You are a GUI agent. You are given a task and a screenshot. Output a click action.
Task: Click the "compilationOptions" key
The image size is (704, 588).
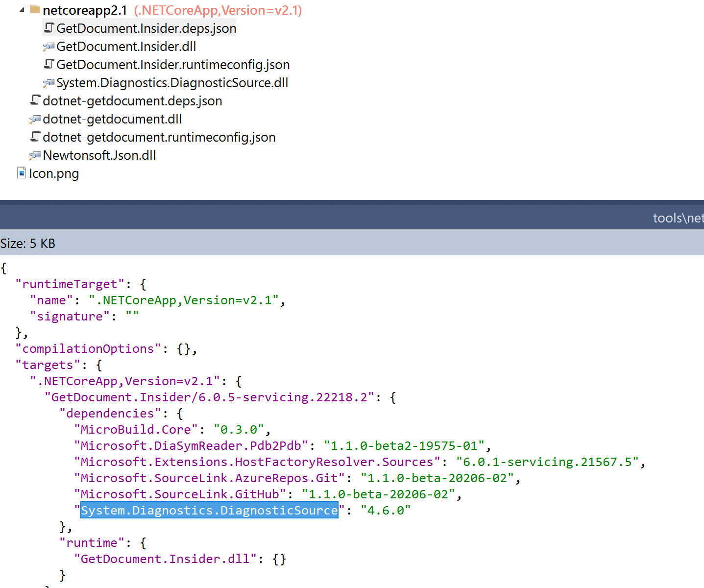pyautogui.click(x=88, y=349)
